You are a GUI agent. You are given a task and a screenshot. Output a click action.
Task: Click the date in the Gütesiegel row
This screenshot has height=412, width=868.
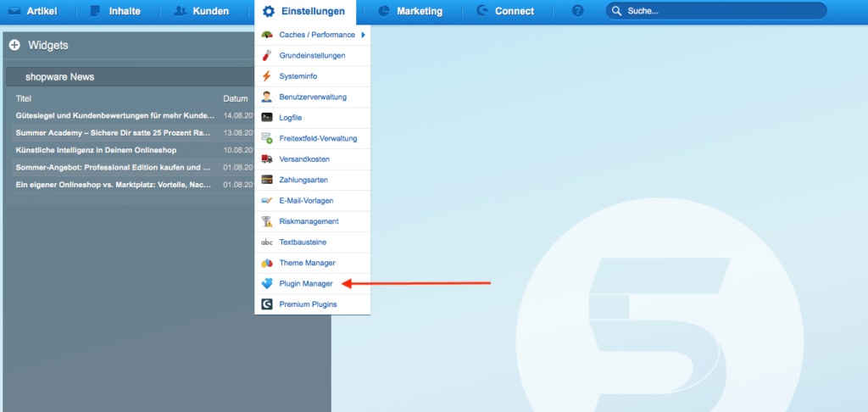238,116
